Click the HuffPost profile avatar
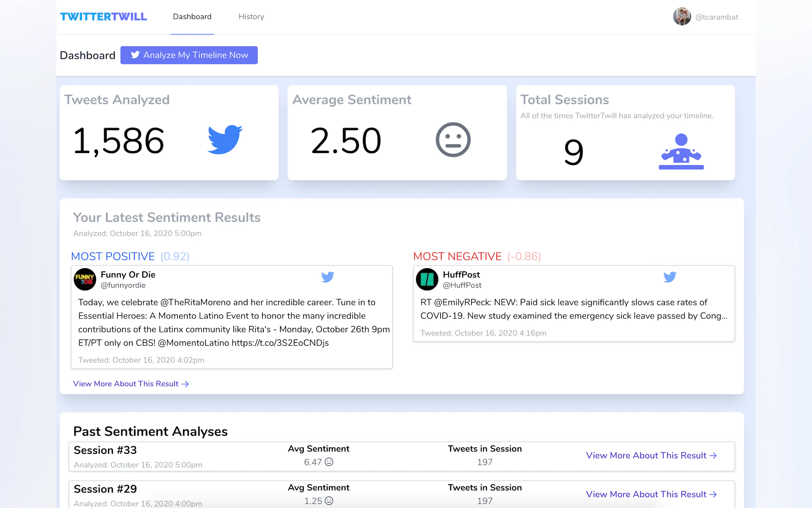 click(x=427, y=279)
